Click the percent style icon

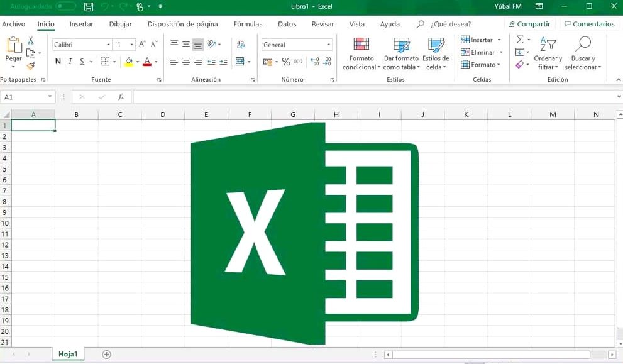click(286, 62)
